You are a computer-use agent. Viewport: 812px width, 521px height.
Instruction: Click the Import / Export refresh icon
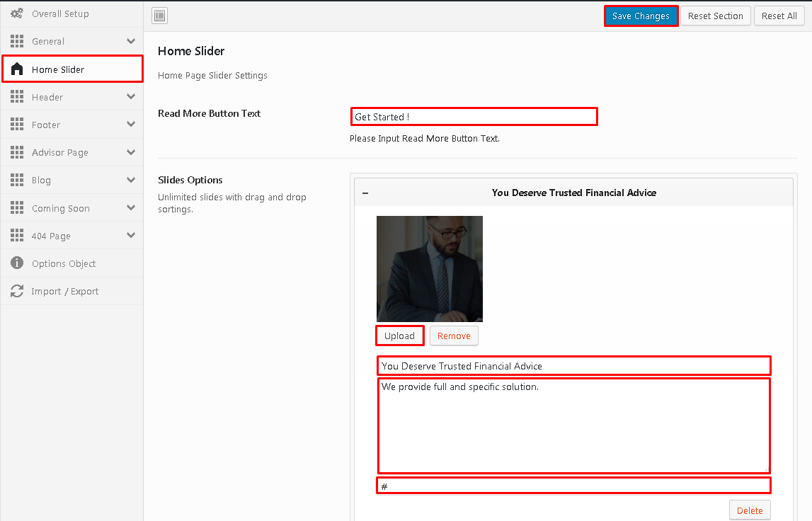pyautogui.click(x=17, y=291)
